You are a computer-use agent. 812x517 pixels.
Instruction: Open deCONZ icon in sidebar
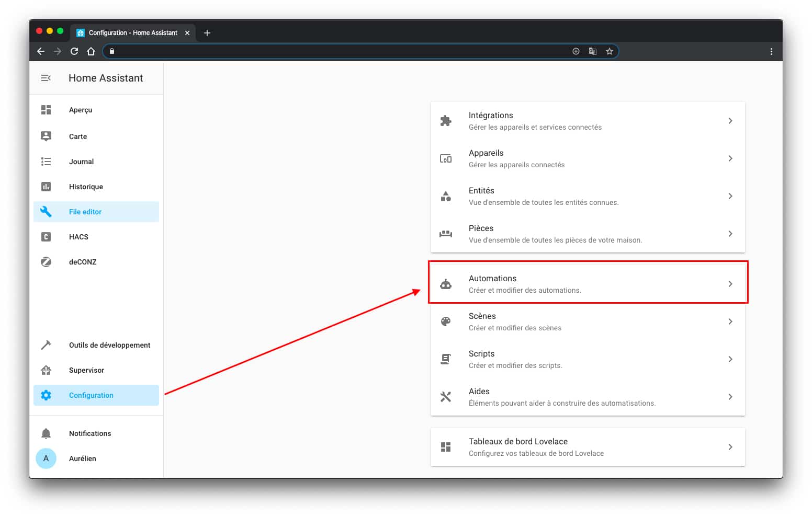46,262
